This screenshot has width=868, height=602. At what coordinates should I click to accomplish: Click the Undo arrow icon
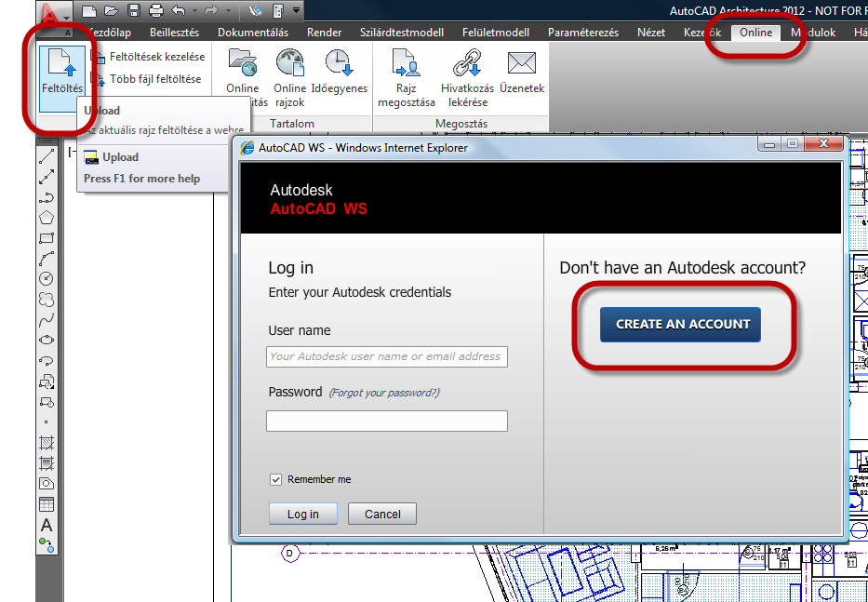pyautogui.click(x=179, y=10)
